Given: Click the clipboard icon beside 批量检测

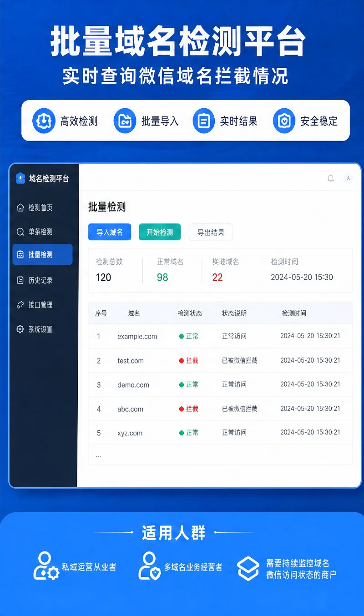Looking at the screenshot, I should pyautogui.click(x=20, y=254).
